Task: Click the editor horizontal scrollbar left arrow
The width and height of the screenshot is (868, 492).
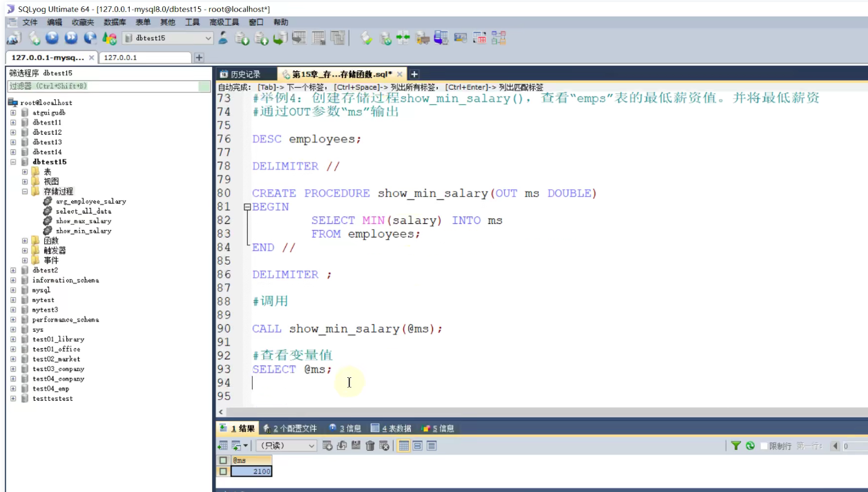Action: 221,412
